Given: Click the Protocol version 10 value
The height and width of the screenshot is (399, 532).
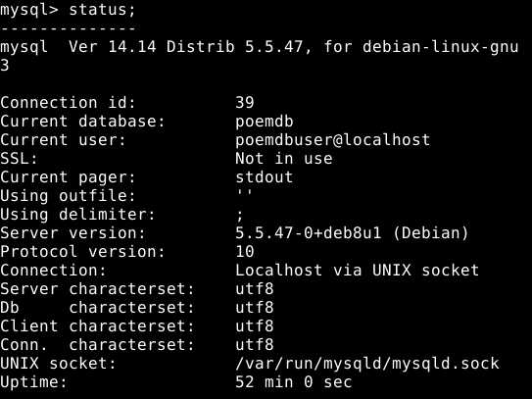Looking at the screenshot, I should click(x=245, y=252).
